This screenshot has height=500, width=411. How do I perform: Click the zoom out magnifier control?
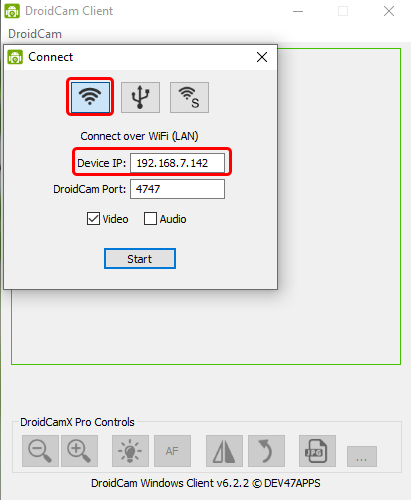click(40, 451)
